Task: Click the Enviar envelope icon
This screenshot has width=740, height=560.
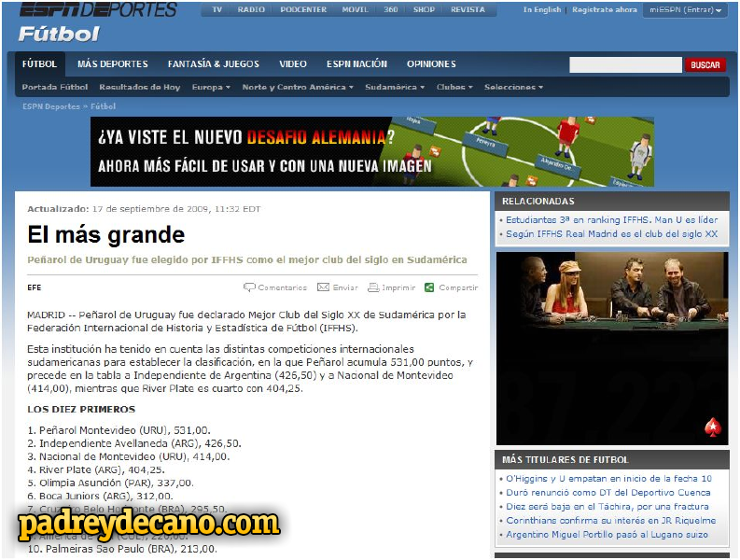Action: tap(323, 287)
